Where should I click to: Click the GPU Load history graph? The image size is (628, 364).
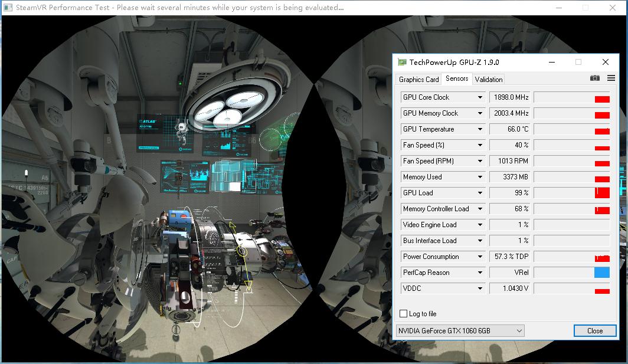pos(571,193)
